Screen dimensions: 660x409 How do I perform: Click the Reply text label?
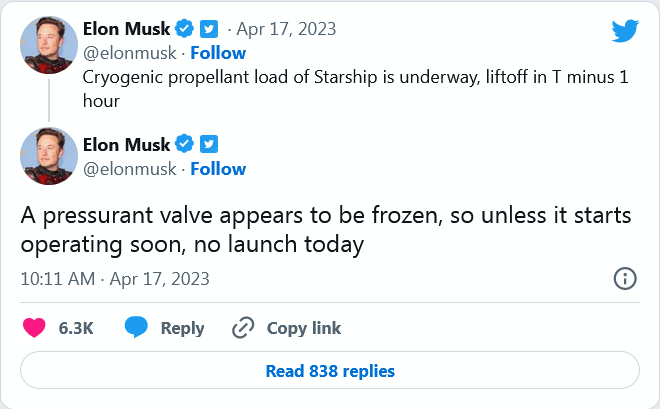pyautogui.click(x=182, y=328)
